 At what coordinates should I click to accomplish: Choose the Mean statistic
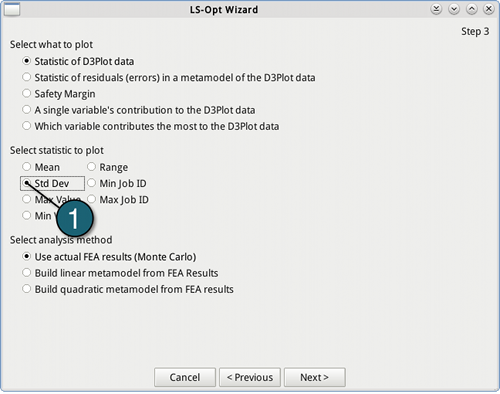tap(41, 167)
